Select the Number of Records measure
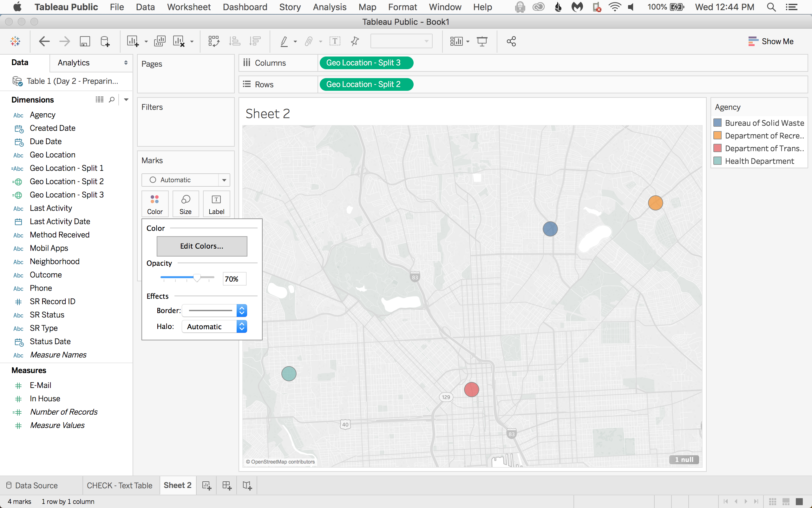The width and height of the screenshot is (812, 508). click(x=64, y=412)
